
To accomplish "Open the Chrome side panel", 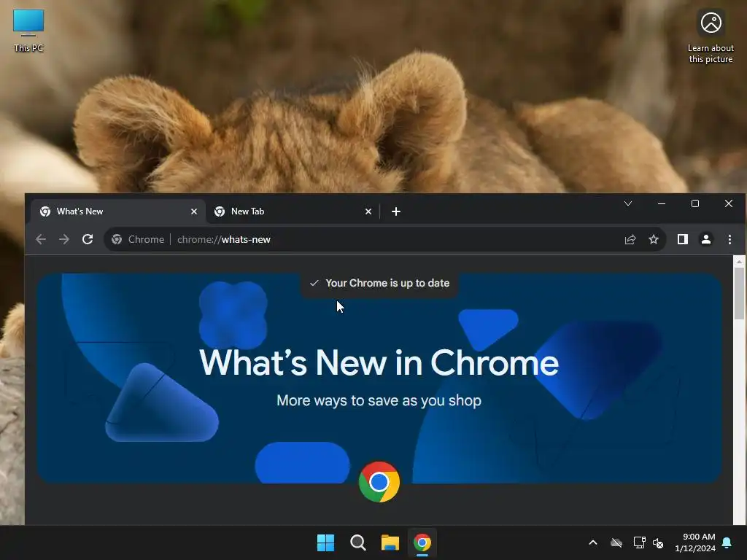I will point(683,239).
